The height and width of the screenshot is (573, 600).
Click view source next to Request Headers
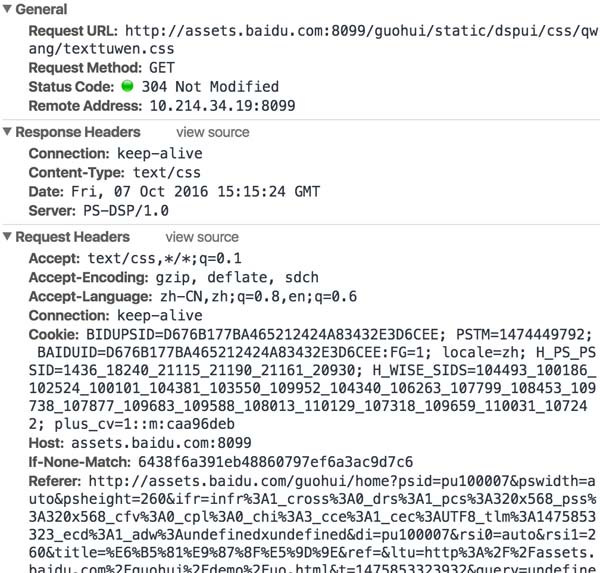tap(202, 237)
